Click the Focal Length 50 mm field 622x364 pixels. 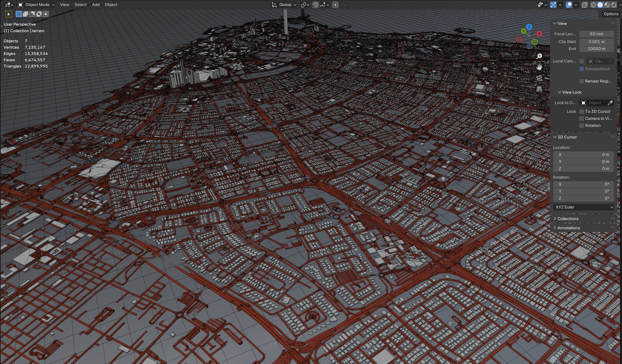(596, 34)
